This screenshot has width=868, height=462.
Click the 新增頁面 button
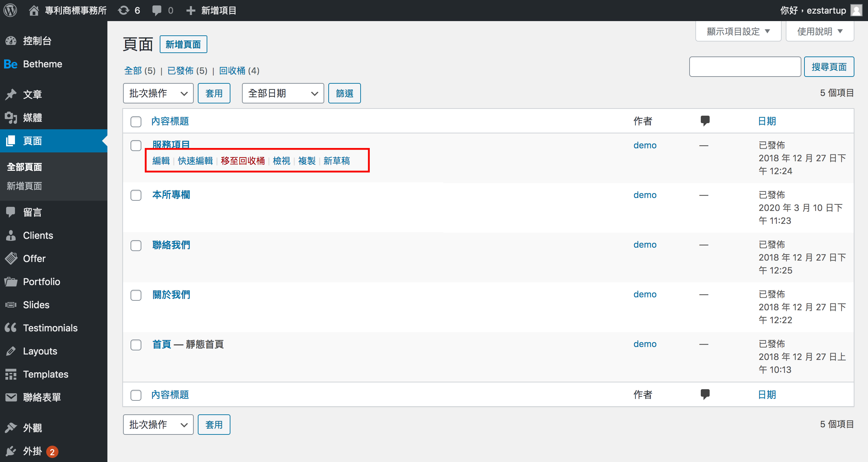[184, 44]
